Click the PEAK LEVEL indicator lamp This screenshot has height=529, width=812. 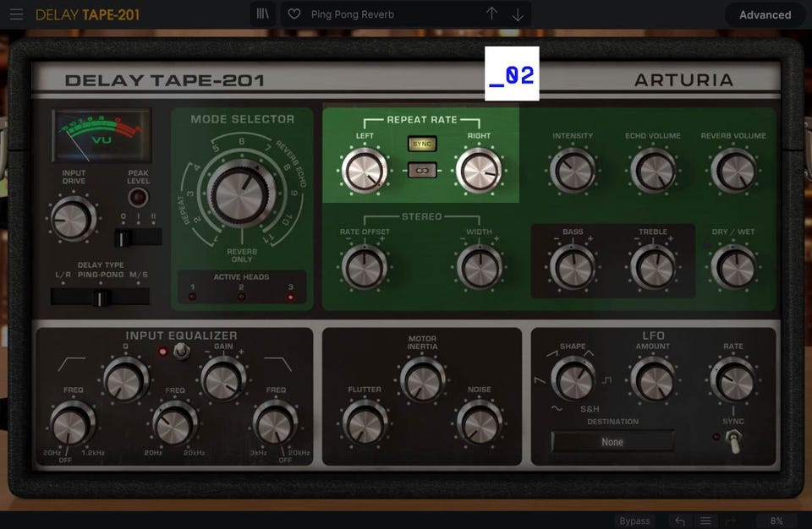click(x=138, y=197)
